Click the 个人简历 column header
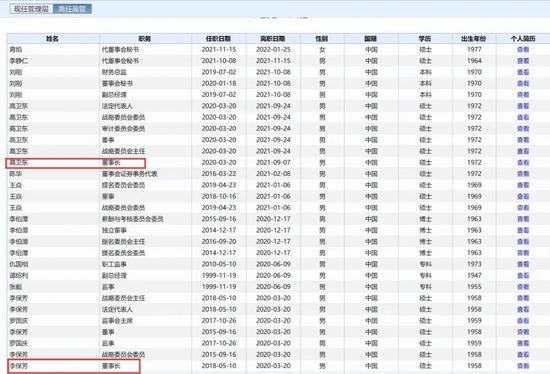Image resolution: width=550 pixels, height=374 pixels. coord(523,39)
